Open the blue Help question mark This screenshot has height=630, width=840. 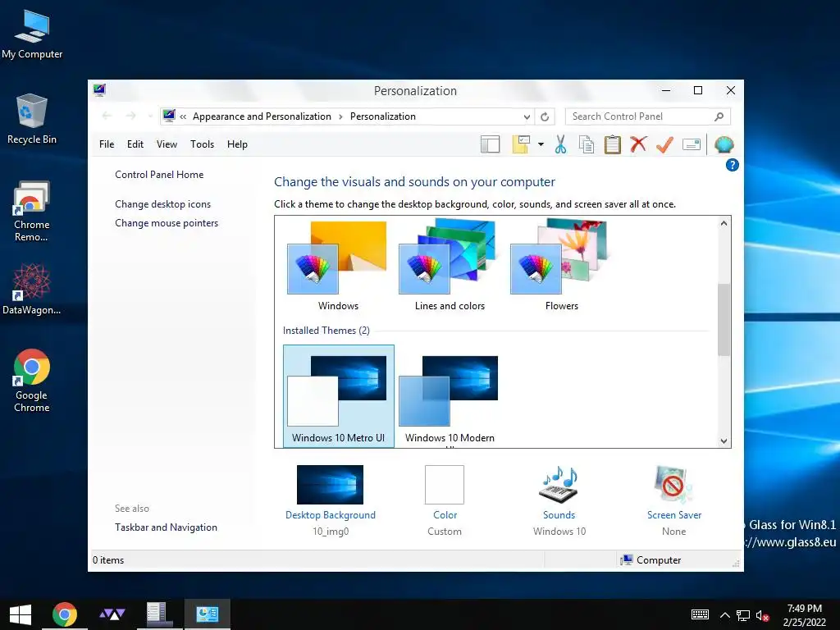pyautogui.click(x=733, y=165)
